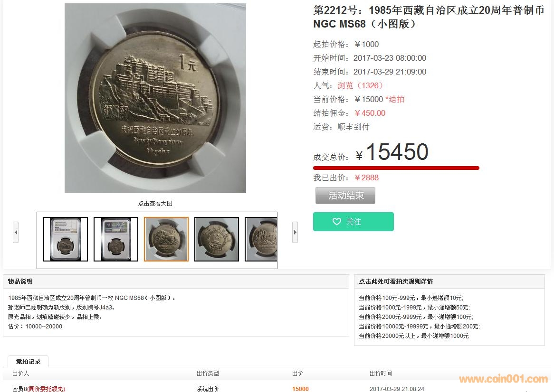Viewport: 554px width, 392px height.
Task: Click 点击查看大图 to view large image
Action: coord(155,203)
